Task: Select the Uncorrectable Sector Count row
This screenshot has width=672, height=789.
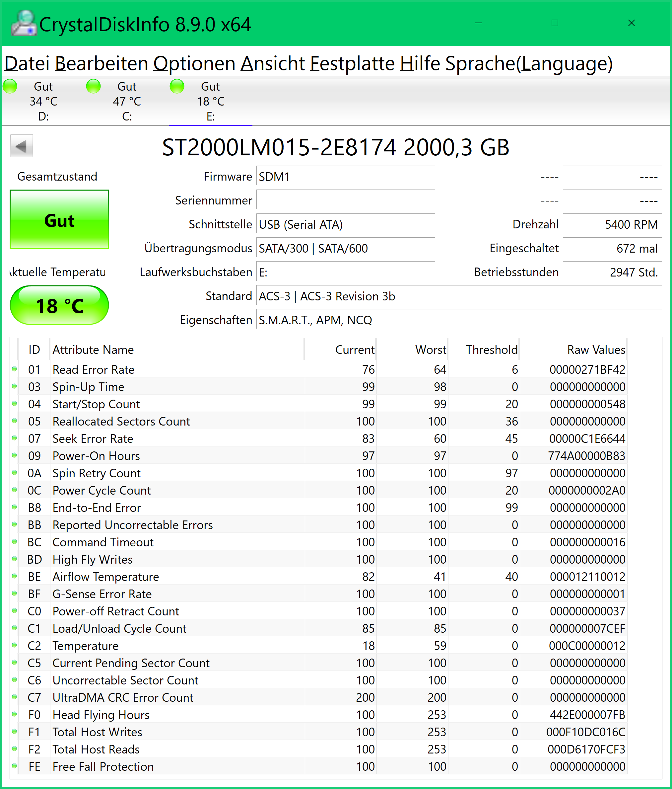Action: [319, 680]
